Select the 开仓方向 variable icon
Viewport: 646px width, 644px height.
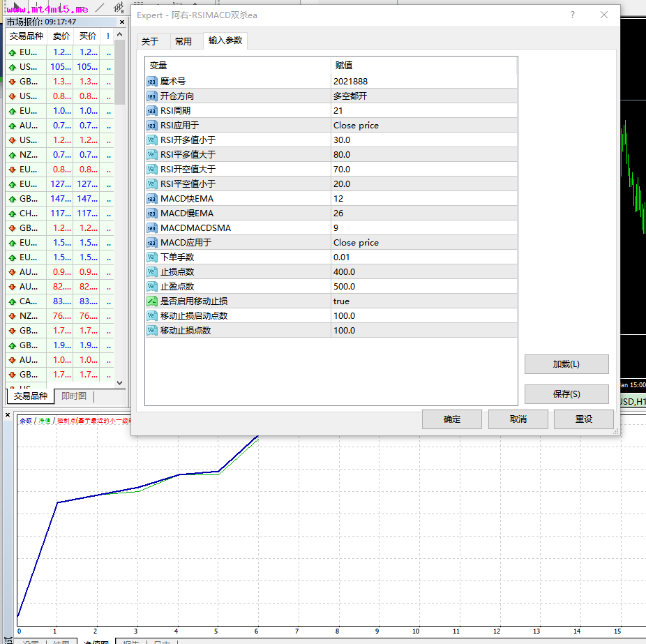pos(151,96)
